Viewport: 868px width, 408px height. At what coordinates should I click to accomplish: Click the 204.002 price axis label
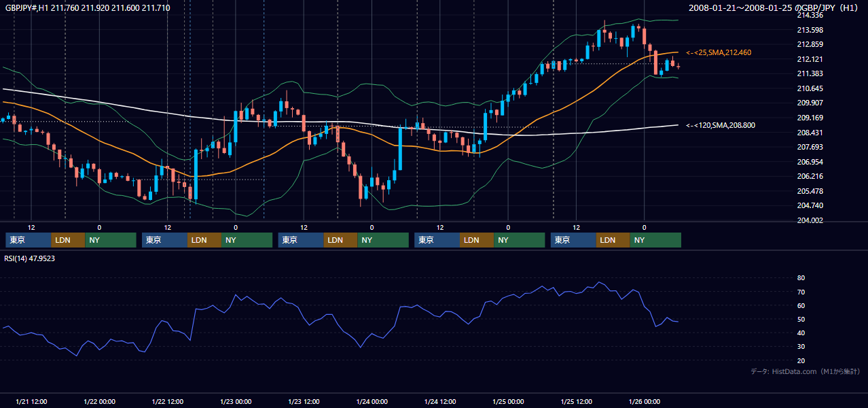[810, 220]
